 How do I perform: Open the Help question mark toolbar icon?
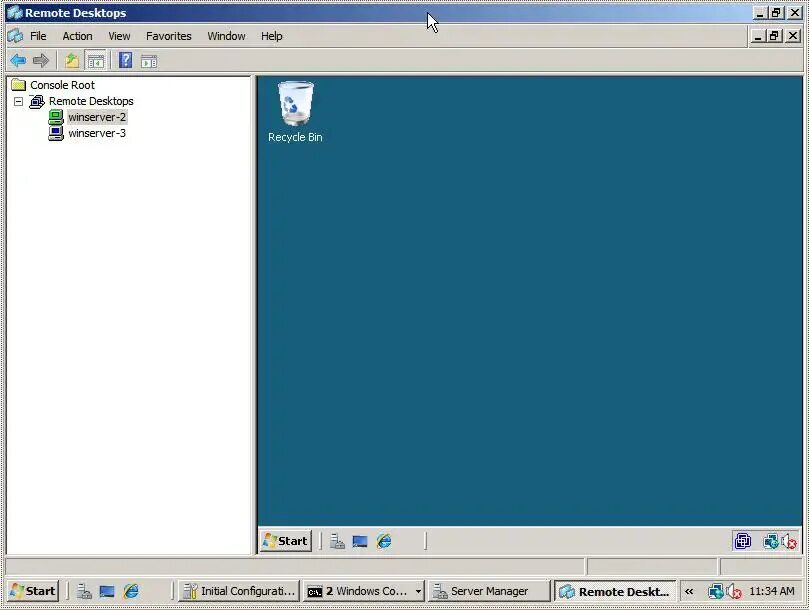click(x=125, y=61)
